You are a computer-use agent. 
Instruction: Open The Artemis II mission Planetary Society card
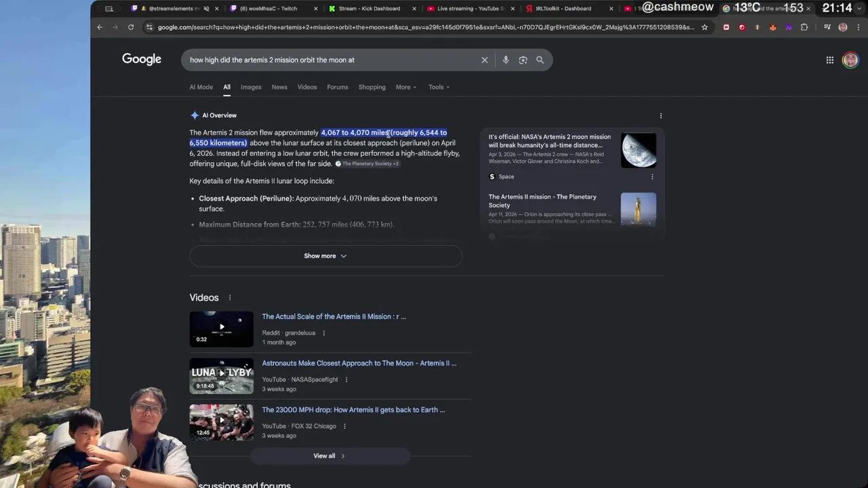tap(542, 201)
